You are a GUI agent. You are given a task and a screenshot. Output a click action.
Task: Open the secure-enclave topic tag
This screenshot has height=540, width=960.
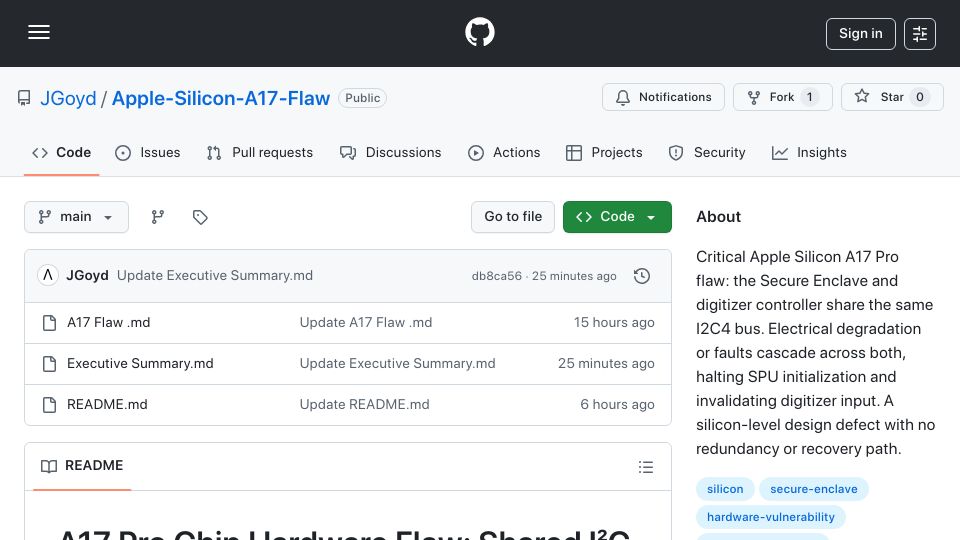click(814, 489)
